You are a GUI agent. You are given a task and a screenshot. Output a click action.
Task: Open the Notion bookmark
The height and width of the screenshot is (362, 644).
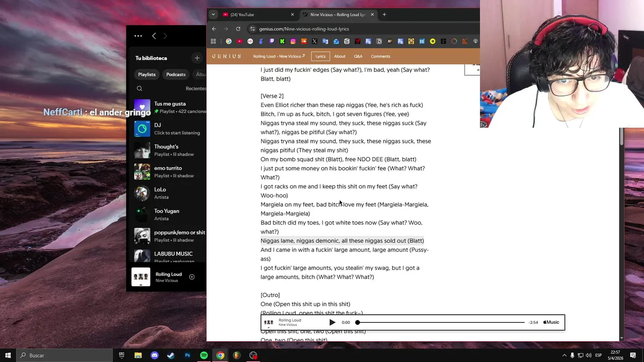tap(379, 41)
